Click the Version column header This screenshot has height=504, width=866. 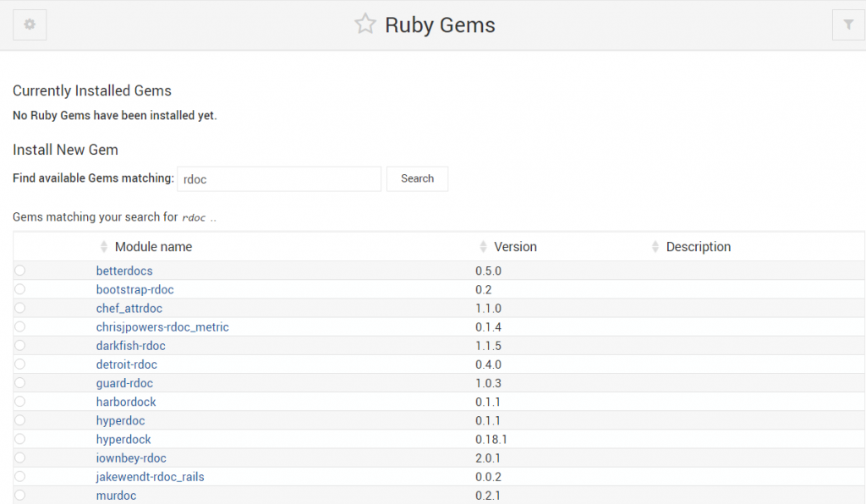[514, 246]
